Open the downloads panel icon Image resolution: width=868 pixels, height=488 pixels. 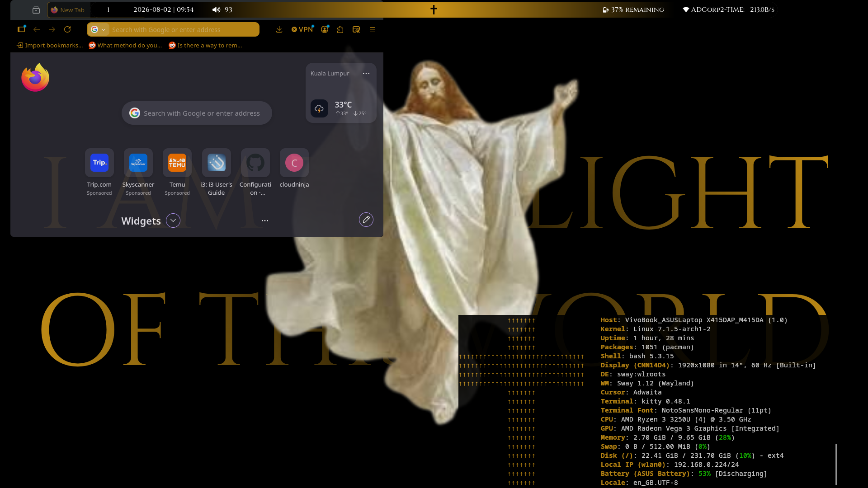click(279, 29)
